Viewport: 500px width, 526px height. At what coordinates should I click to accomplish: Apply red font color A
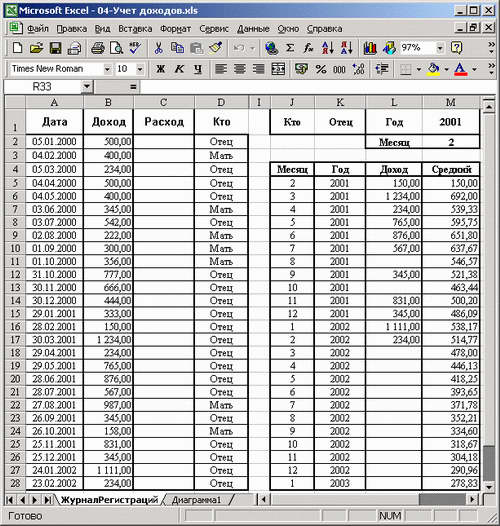(x=461, y=69)
